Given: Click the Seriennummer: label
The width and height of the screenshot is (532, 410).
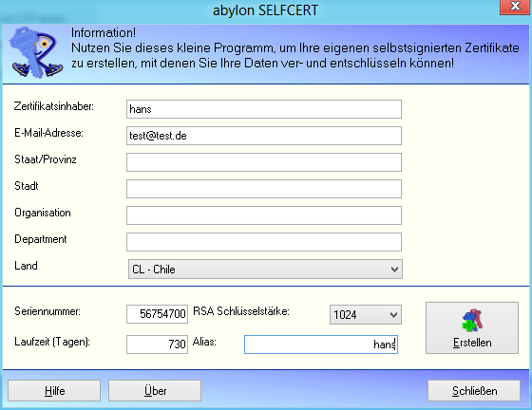Looking at the screenshot, I should pyautogui.click(x=47, y=311).
